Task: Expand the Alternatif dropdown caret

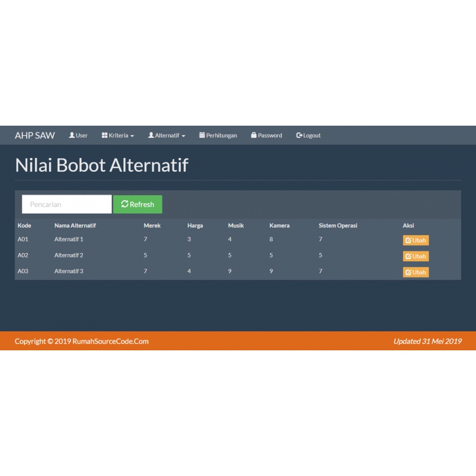Action: (x=184, y=136)
